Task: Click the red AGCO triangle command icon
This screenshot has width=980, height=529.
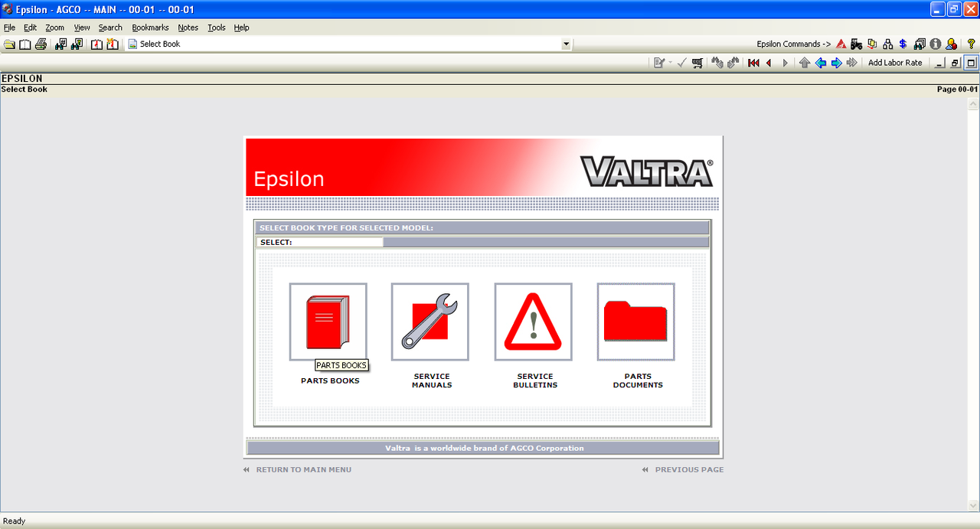Action: click(x=841, y=44)
